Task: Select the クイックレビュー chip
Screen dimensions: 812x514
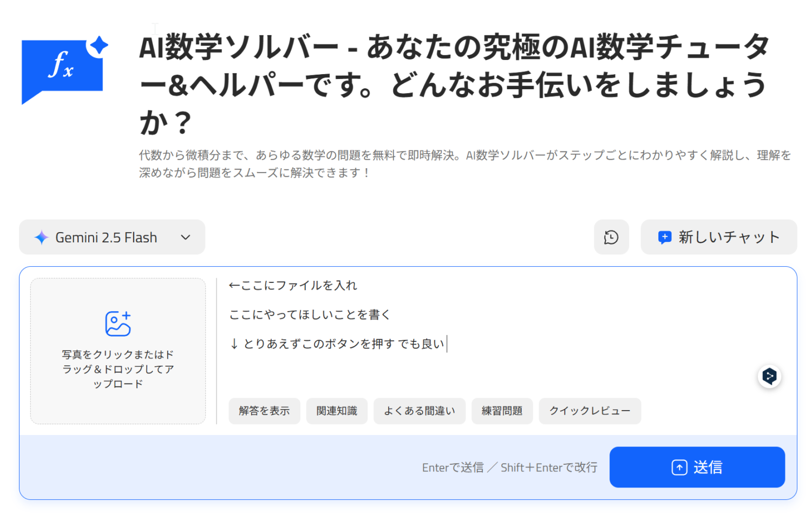Action: [590, 411]
